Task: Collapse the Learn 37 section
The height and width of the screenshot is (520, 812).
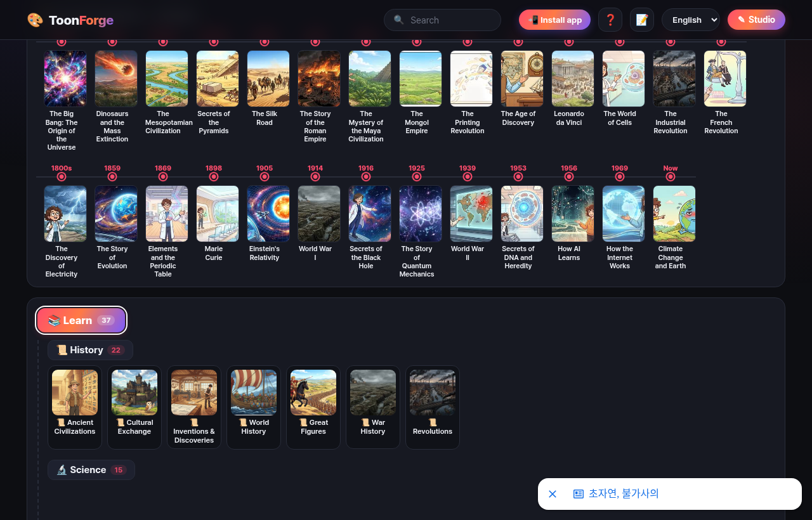Action: coord(81,320)
